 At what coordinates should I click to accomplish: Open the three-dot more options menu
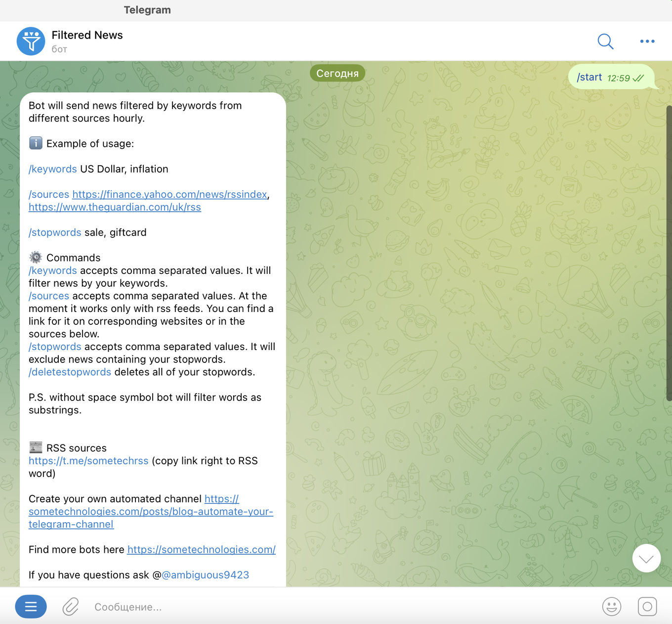pos(647,42)
